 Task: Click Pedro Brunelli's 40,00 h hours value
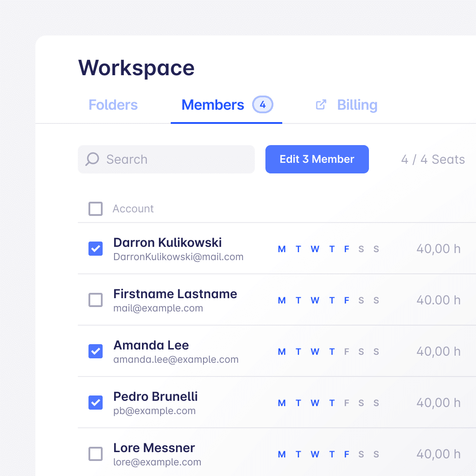[438, 403]
